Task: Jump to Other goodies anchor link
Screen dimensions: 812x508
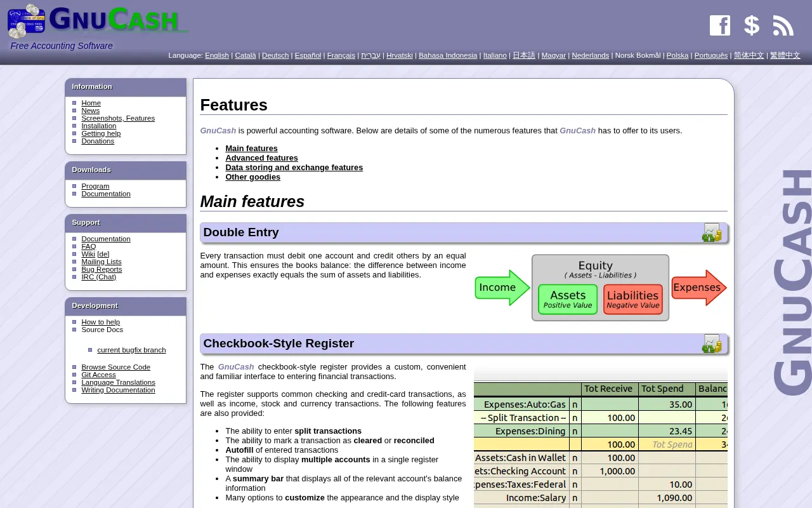Action: tap(252, 177)
